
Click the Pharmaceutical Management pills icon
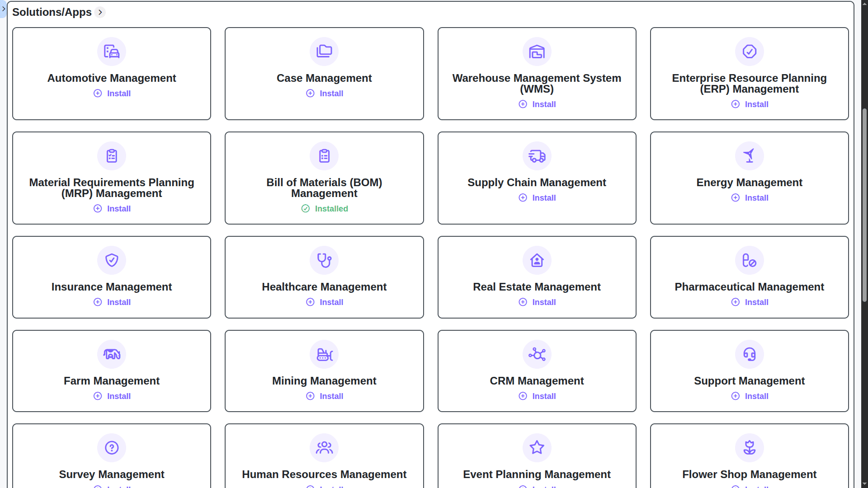click(x=749, y=260)
